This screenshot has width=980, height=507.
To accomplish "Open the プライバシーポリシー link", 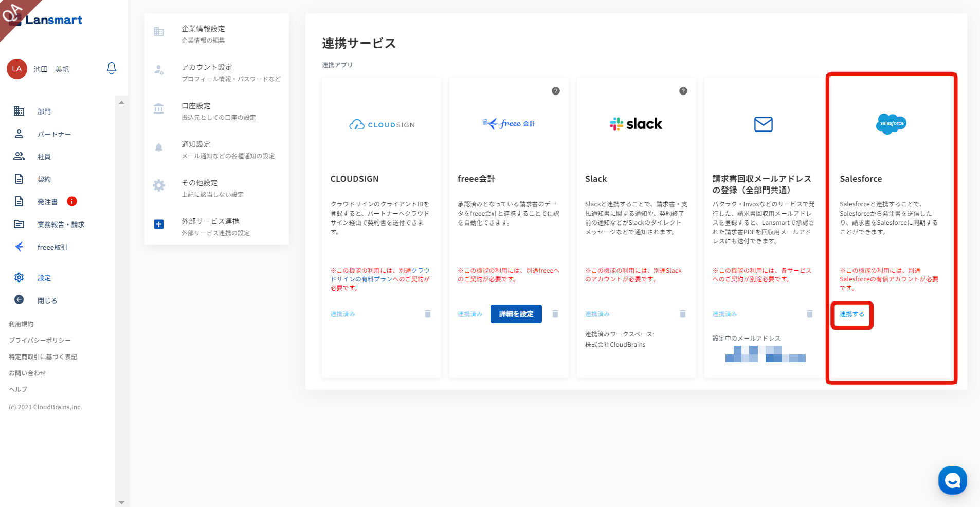I will tap(40, 341).
